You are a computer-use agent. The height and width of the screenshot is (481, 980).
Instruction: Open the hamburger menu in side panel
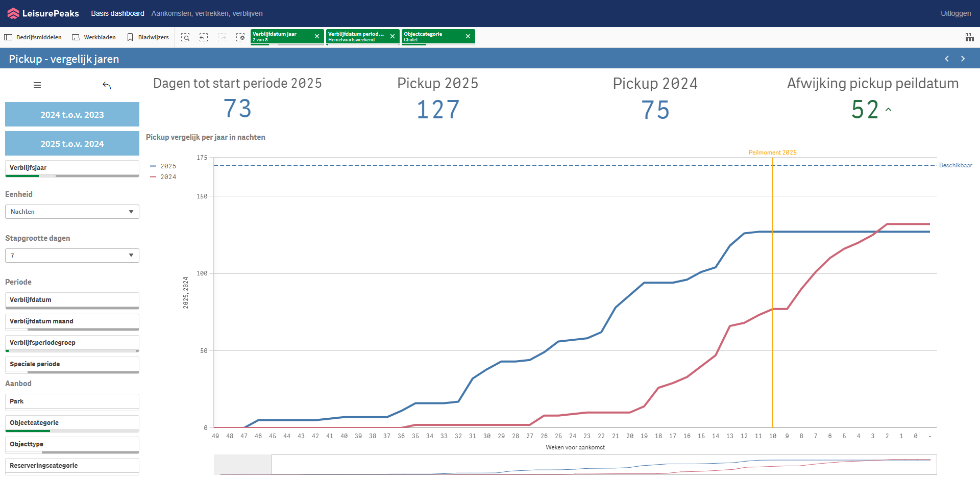37,85
